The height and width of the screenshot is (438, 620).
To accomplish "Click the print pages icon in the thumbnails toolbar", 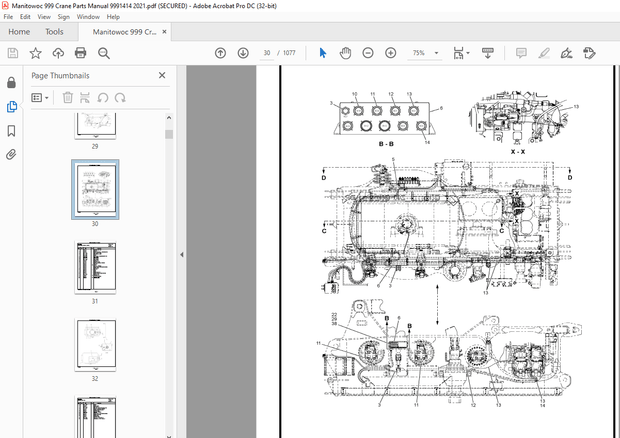I will pos(85,97).
